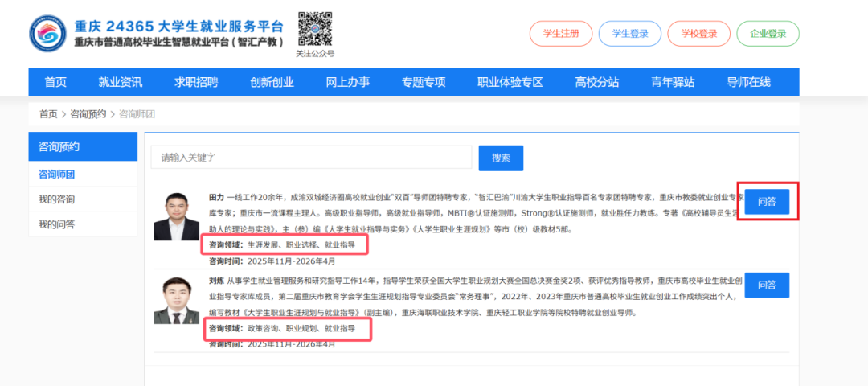This screenshot has width=868, height=386.
Task: Click 问答 button for 刘炼
Action: (767, 285)
